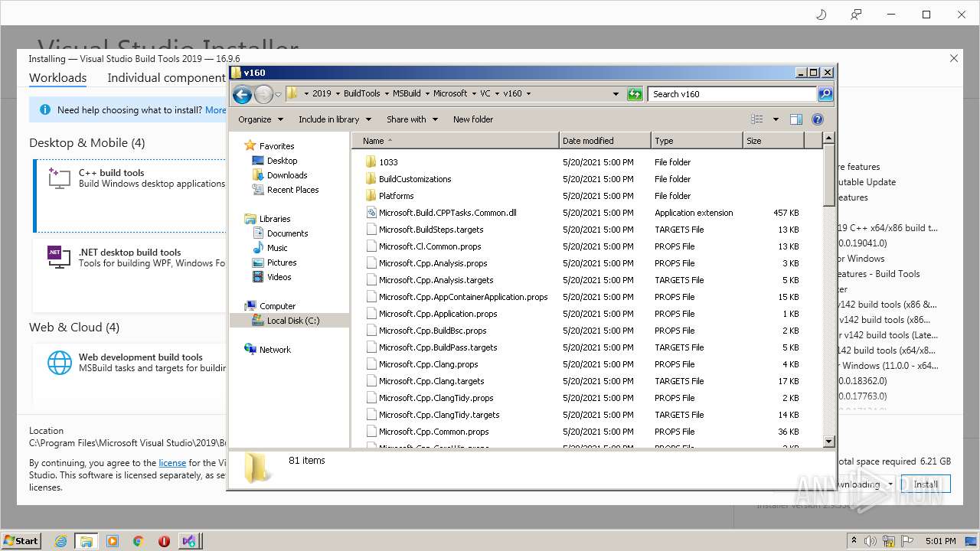The height and width of the screenshot is (551, 980).
Task: Go back with the Explorer back arrow
Action: (x=242, y=94)
